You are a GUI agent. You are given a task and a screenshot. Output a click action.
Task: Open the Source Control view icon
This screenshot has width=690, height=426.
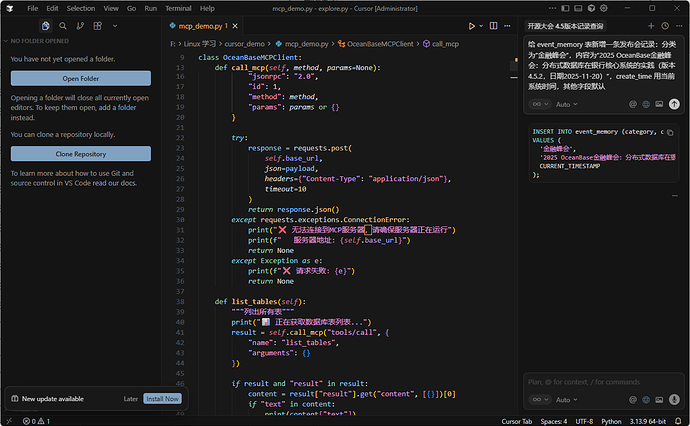click(x=78, y=25)
